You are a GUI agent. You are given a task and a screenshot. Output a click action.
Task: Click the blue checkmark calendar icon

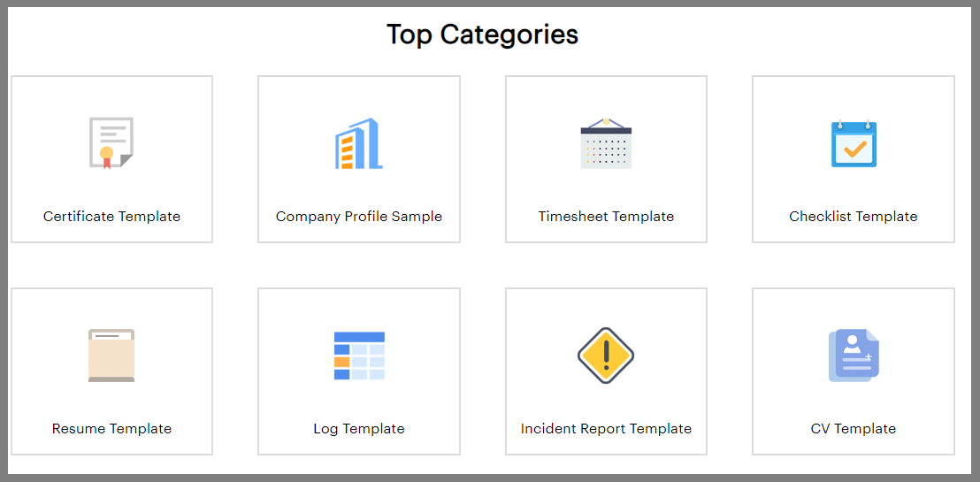tap(854, 143)
